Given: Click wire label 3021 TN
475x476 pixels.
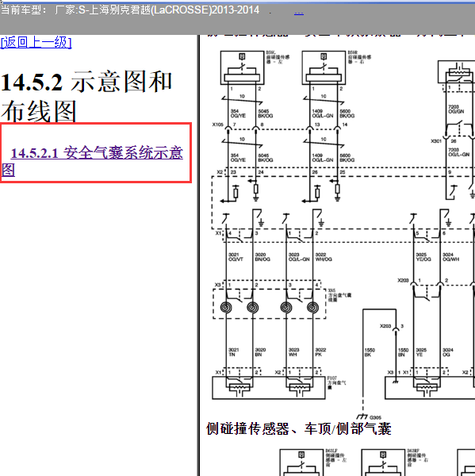Looking at the screenshot, I should click(234, 352).
